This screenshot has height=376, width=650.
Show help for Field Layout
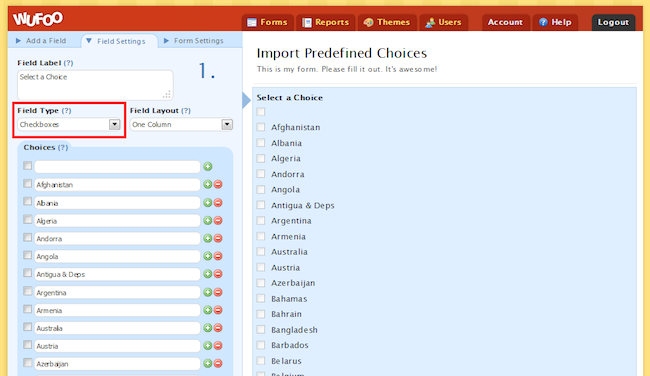(x=186, y=111)
